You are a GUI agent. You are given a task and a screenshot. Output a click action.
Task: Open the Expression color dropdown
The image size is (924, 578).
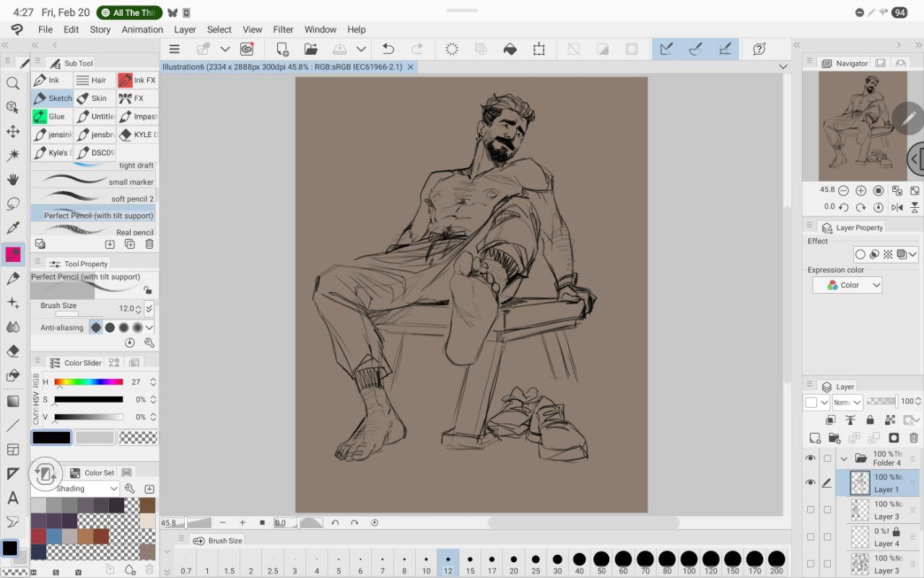[847, 285]
